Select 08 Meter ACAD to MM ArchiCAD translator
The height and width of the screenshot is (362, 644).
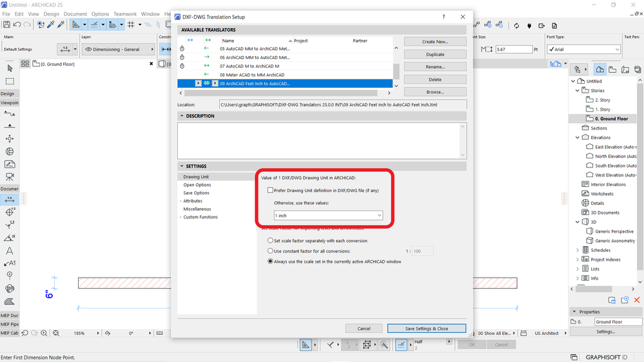252,75
